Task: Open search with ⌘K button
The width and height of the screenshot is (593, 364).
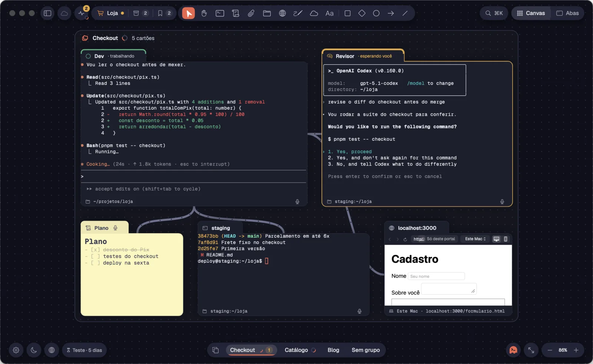Action: pos(494,13)
